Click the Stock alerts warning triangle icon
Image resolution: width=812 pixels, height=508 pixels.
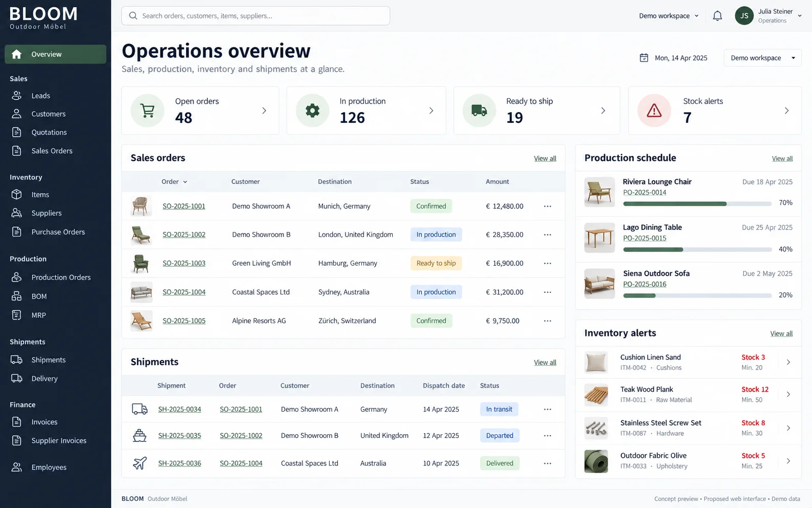pos(654,111)
